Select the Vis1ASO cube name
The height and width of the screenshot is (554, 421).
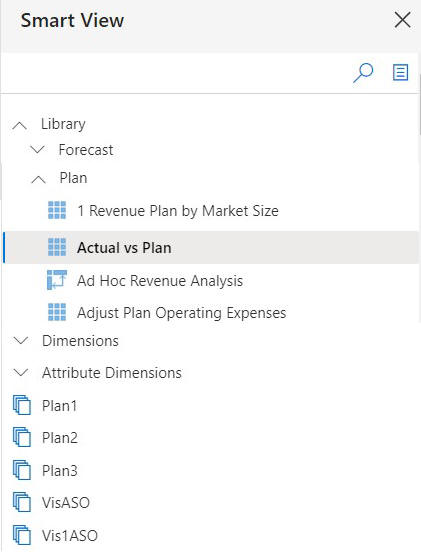[x=70, y=536]
